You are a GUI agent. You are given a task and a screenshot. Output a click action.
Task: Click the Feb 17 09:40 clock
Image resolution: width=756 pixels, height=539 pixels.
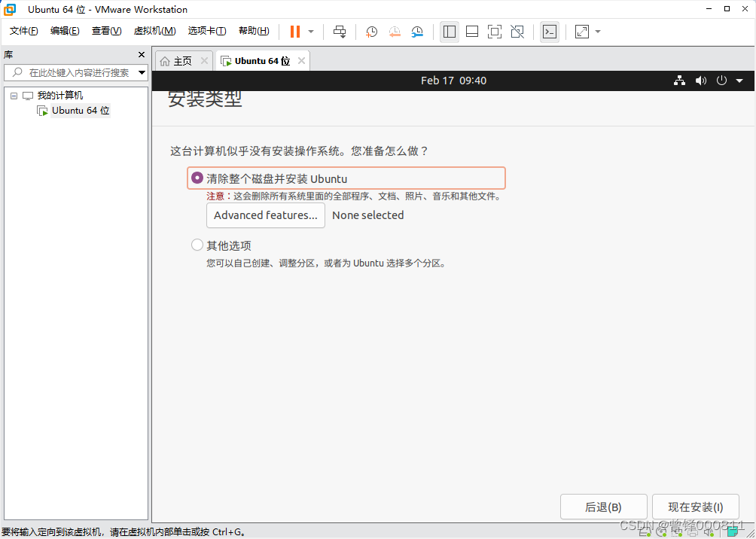click(453, 81)
